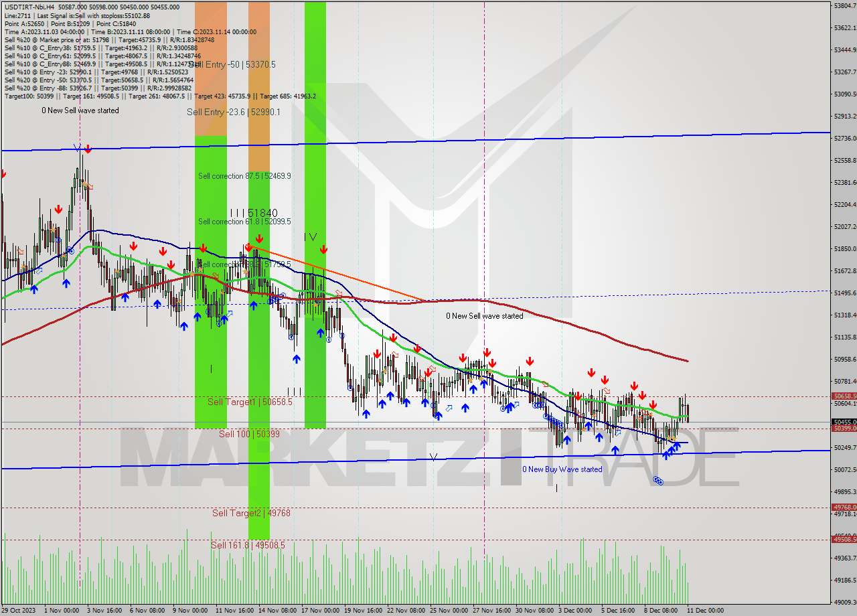Select the 50455.000 current price tag
Viewport: 857px width, 616px height.
click(842, 422)
